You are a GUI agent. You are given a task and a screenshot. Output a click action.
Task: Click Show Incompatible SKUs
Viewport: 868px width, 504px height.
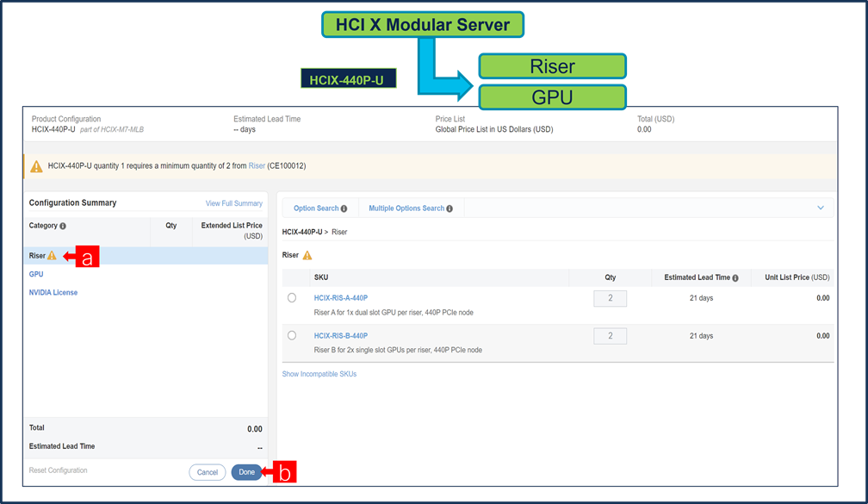319,374
